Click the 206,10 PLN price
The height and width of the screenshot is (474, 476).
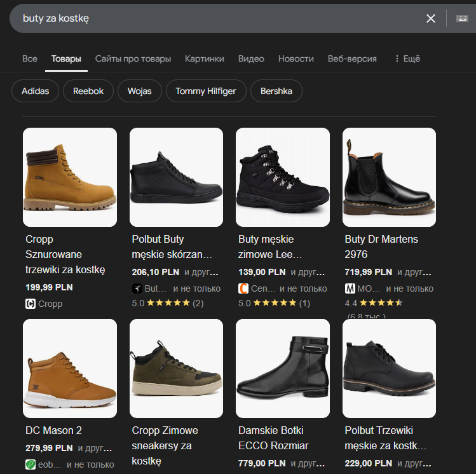156,272
